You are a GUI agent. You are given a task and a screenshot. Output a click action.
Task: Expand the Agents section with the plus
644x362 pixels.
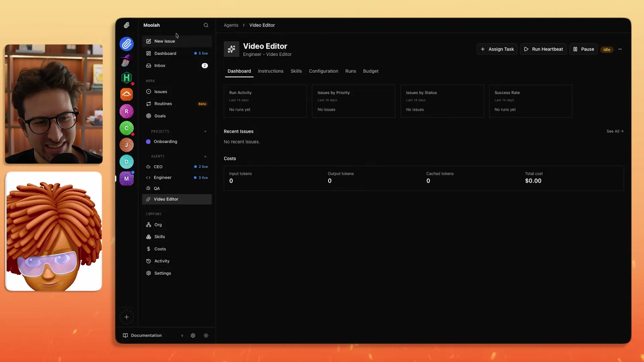[205, 156]
